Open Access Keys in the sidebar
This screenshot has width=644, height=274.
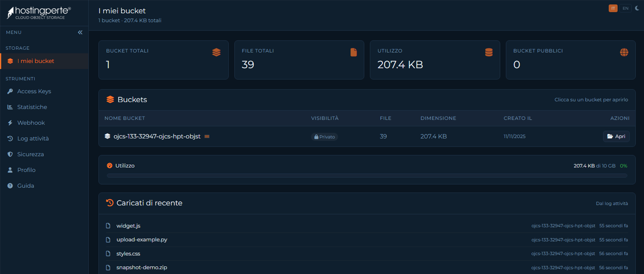point(34,91)
